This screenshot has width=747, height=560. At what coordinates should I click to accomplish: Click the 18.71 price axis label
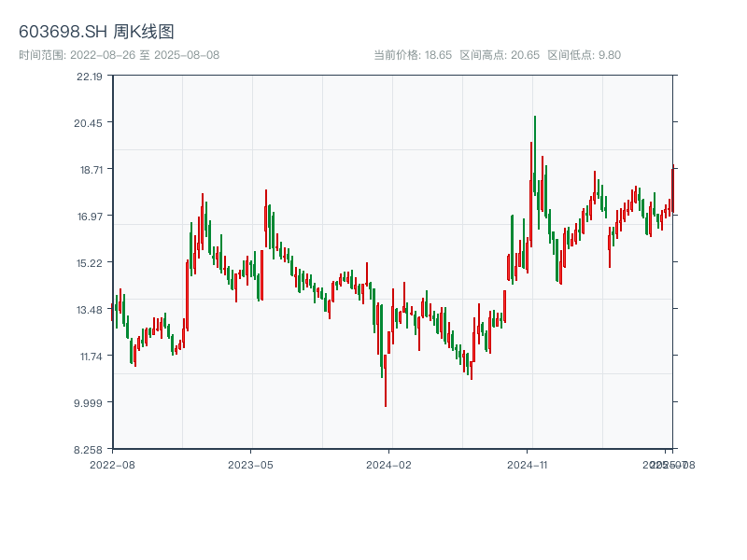click(x=90, y=170)
